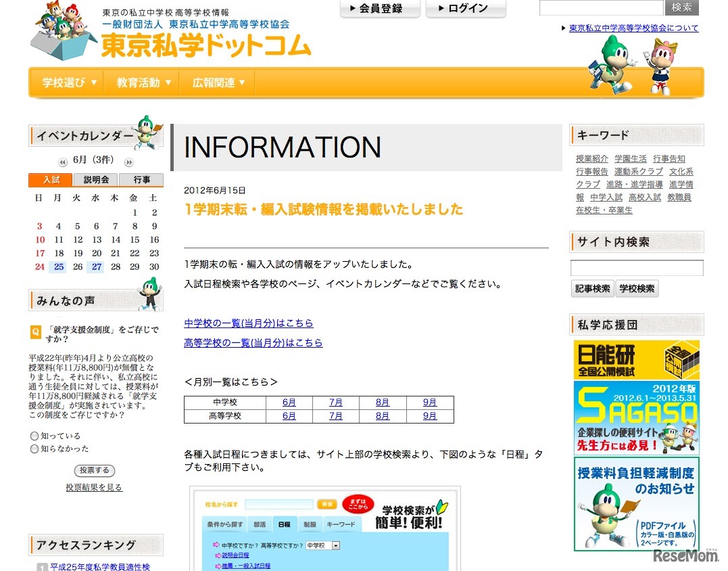The height and width of the screenshot is (571, 728).
Task: Select the 知っている radio option
Action: coord(34,436)
